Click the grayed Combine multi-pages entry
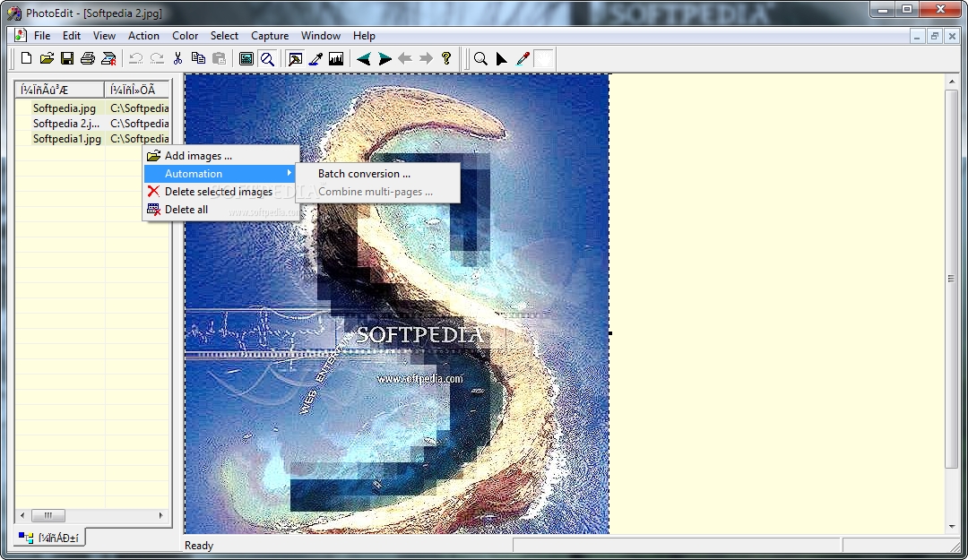 (x=378, y=192)
